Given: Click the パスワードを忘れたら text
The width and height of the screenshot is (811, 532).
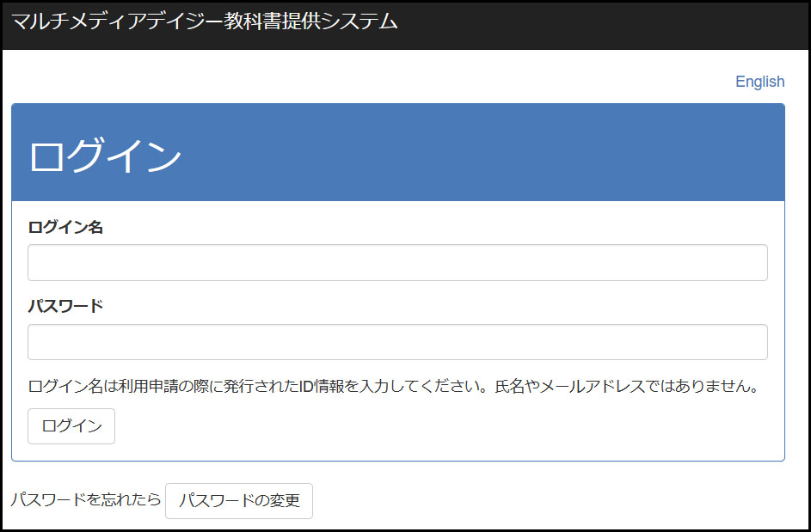Looking at the screenshot, I should (x=85, y=499).
